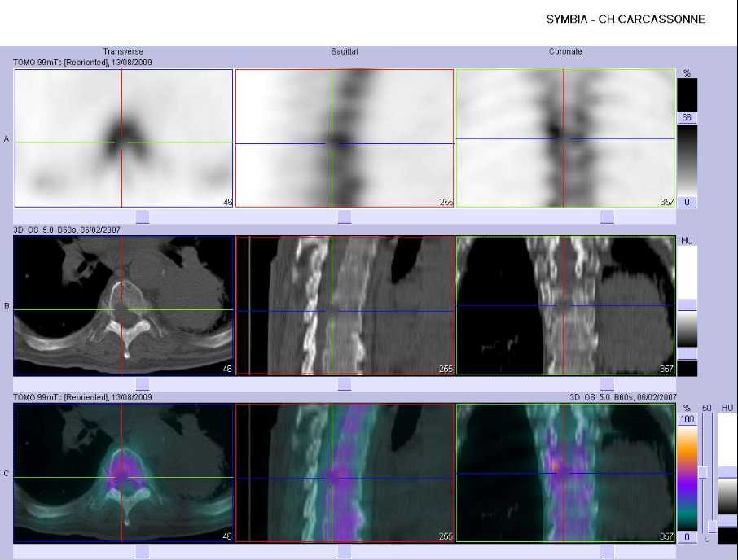Click the Transverse column heading
Viewport: 738px width, 560px height.
coord(123,51)
